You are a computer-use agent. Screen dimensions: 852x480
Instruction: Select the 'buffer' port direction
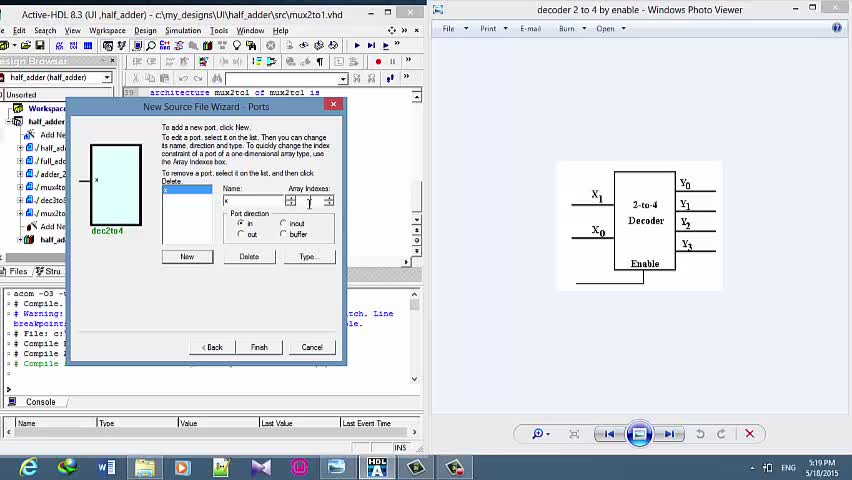(x=284, y=234)
